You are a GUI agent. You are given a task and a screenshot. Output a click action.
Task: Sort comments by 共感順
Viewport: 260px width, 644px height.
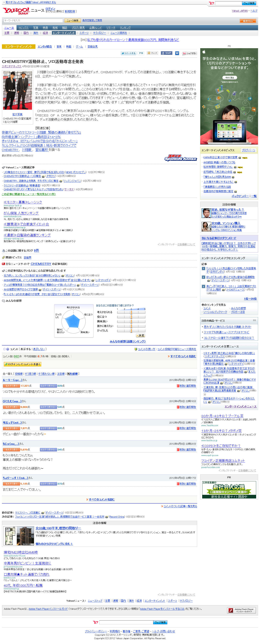click(x=72, y=374)
